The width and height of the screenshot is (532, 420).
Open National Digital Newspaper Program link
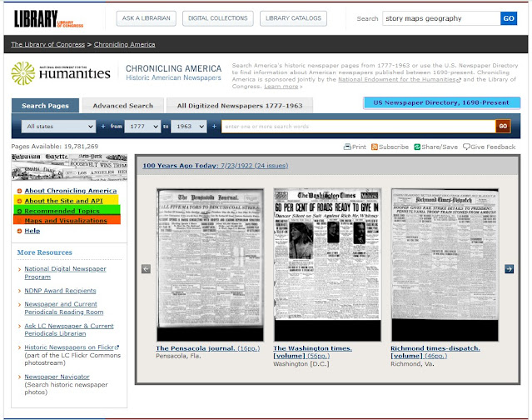coord(65,272)
